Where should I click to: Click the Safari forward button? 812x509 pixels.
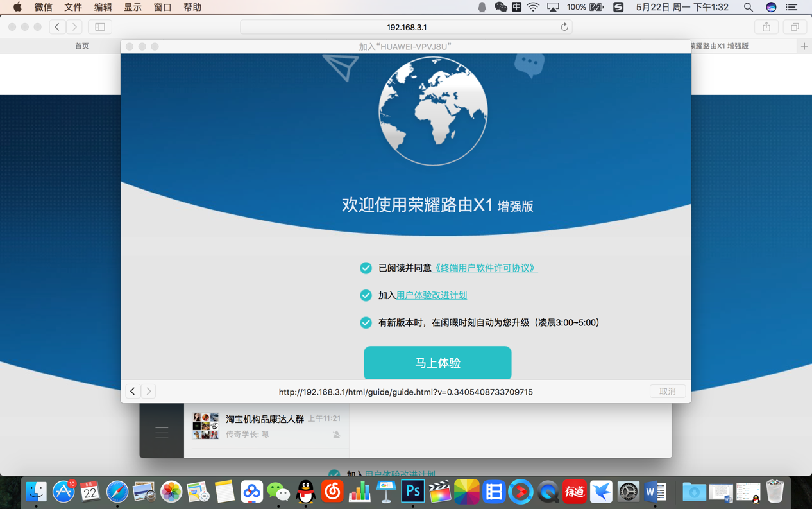tap(74, 27)
